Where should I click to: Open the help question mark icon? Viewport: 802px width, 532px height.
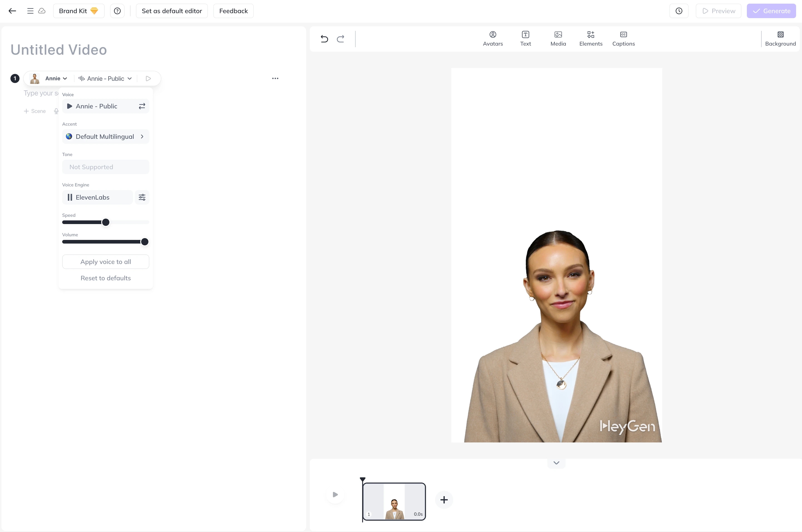117,11
